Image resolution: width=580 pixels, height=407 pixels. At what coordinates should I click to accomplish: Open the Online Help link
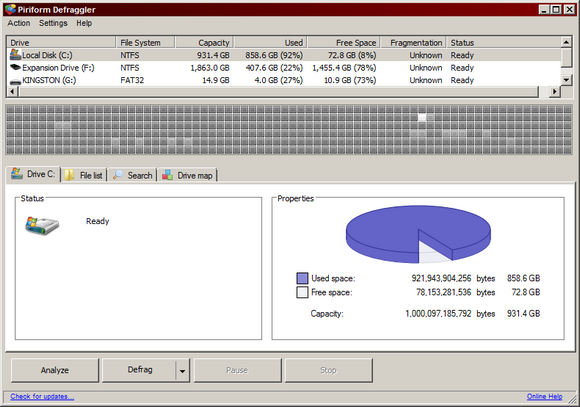544,396
